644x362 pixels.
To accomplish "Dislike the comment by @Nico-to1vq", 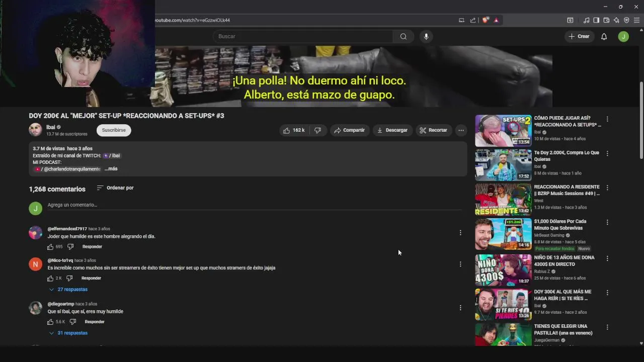I will (69, 278).
